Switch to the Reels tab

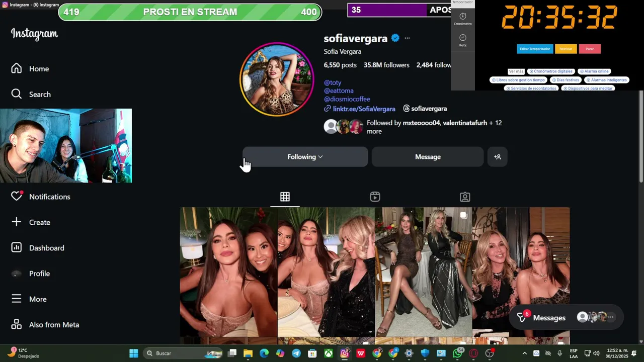pyautogui.click(x=375, y=197)
